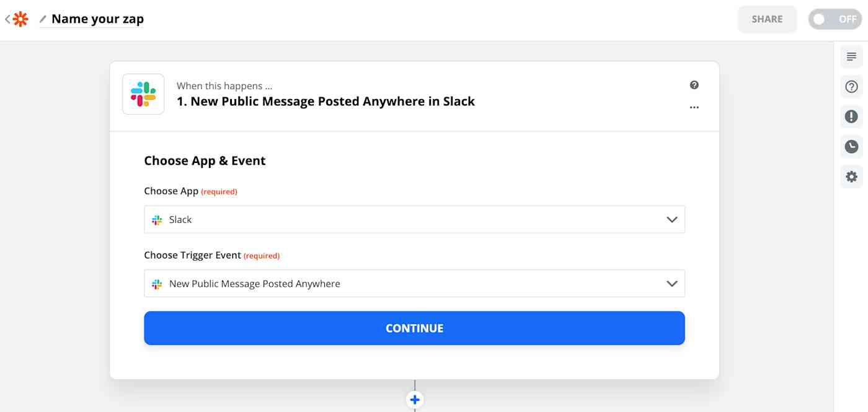Open Zap settings with the gear icon
The image size is (868, 412).
pyautogui.click(x=851, y=177)
